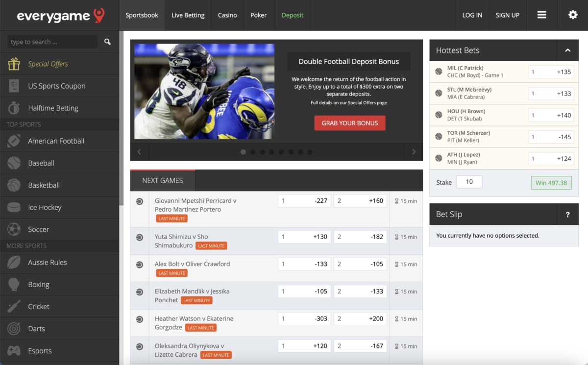The image size is (588, 365).
Task: Click the search magnifier icon
Action: pyautogui.click(x=107, y=42)
